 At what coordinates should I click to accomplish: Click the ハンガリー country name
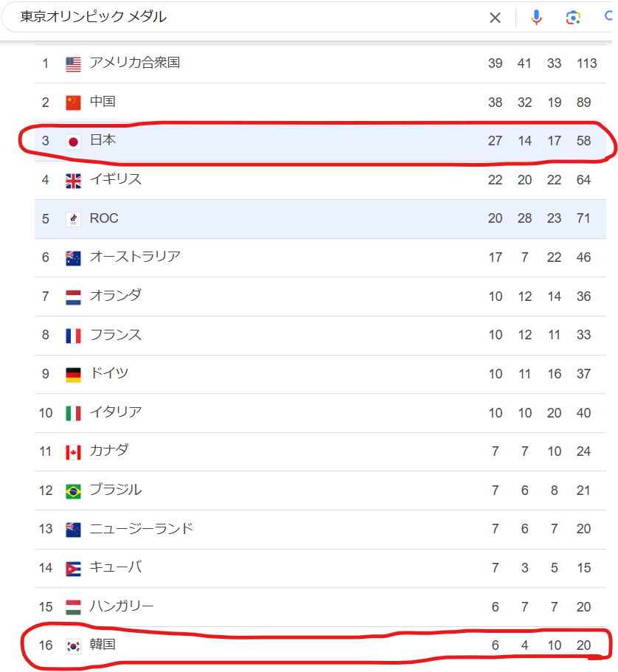point(122,606)
